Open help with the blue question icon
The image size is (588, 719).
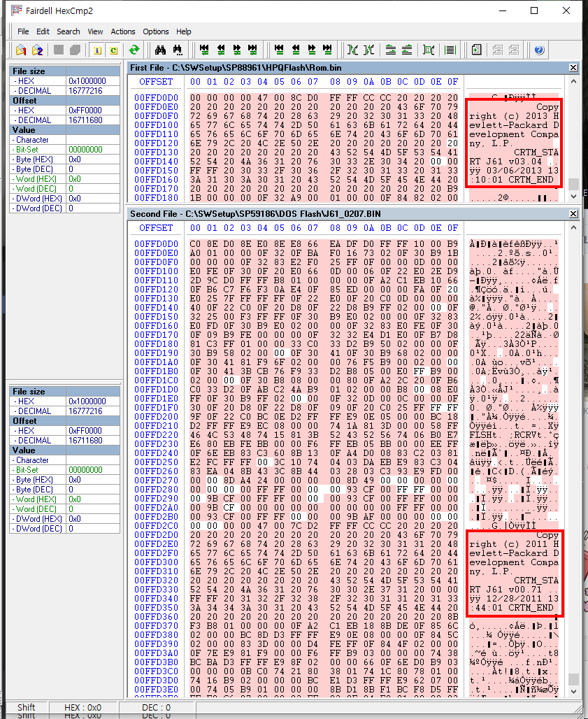click(540, 50)
